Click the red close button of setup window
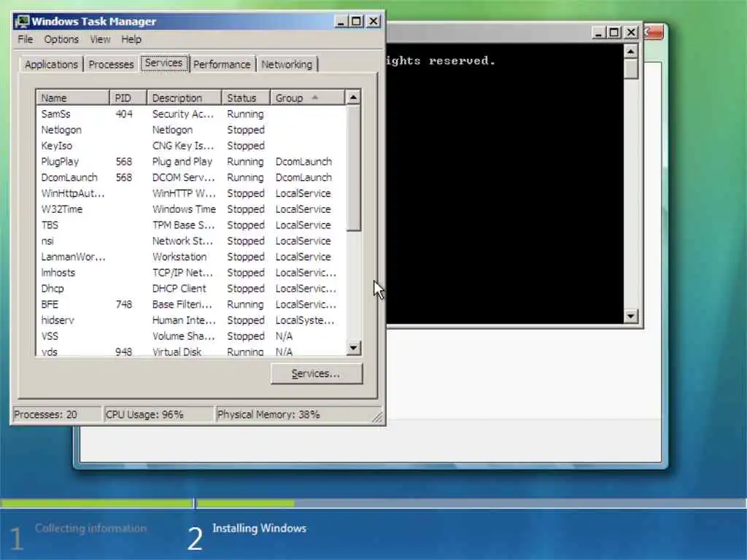The image size is (747, 560). [654, 32]
